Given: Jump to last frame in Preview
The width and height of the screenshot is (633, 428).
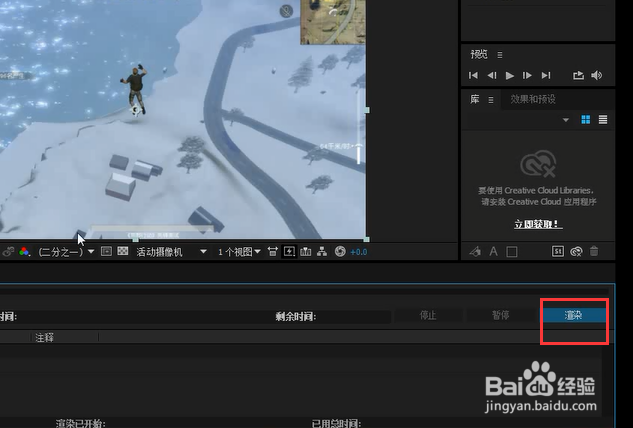Looking at the screenshot, I should tap(546, 76).
